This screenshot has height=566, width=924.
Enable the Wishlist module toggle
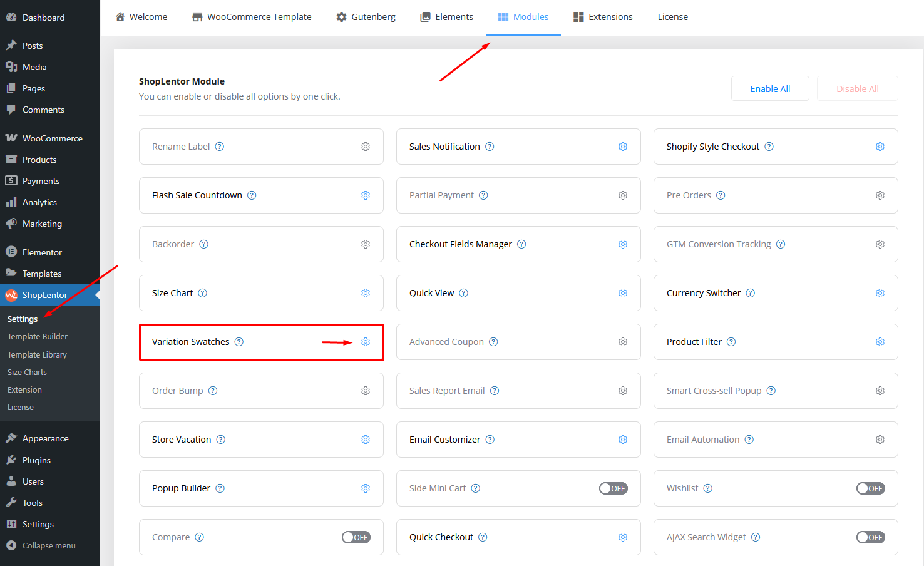(x=870, y=488)
